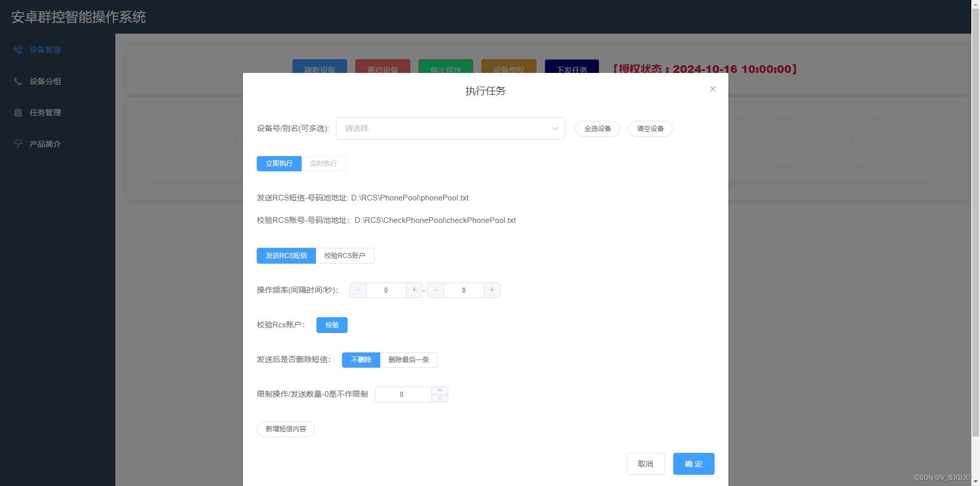Viewport: 980px width, 486px height.
Task: Close the 执行任务 dialog with the X
Action: click(713, 89)
